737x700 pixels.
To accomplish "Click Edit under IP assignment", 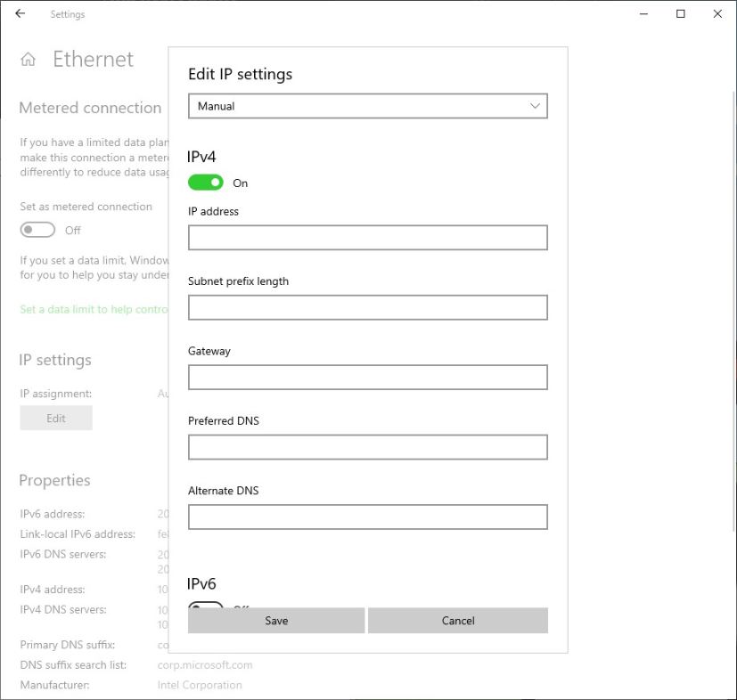I will point(55,418).
